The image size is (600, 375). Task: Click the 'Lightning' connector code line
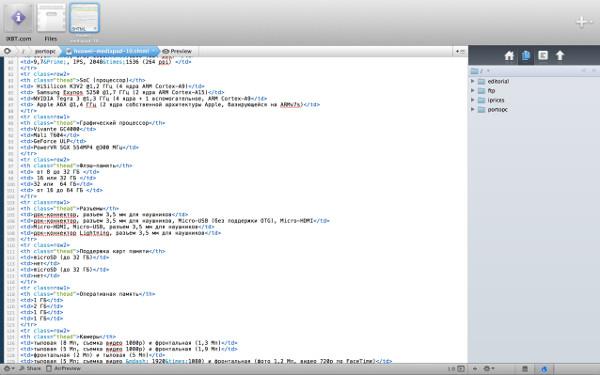121,233
